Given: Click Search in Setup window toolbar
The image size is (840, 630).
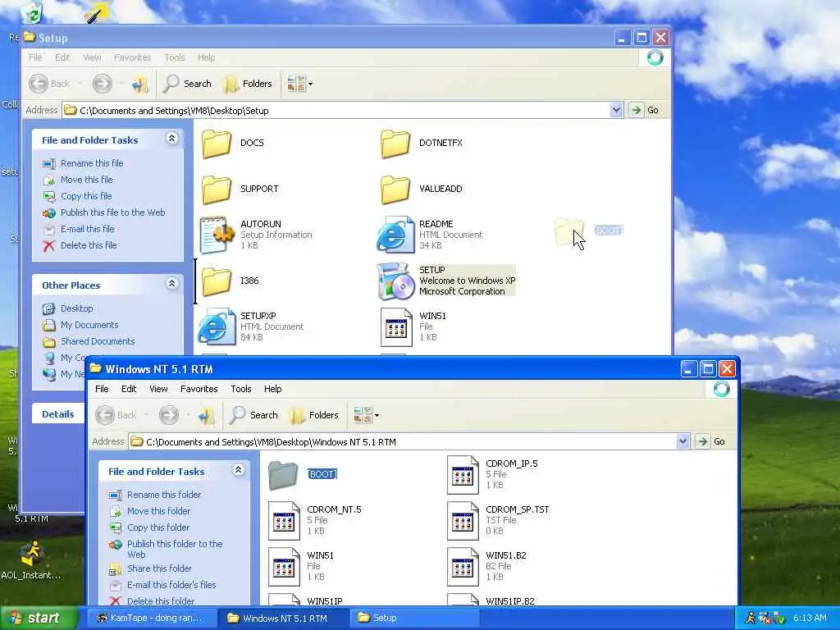Looking at the screenshot, I should 187,84.
